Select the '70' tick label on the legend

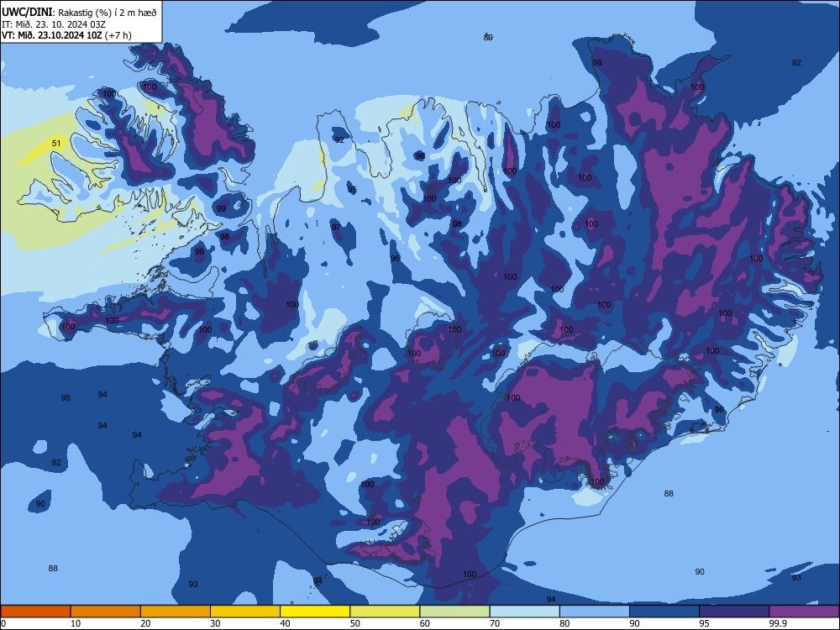coord(495,623)
